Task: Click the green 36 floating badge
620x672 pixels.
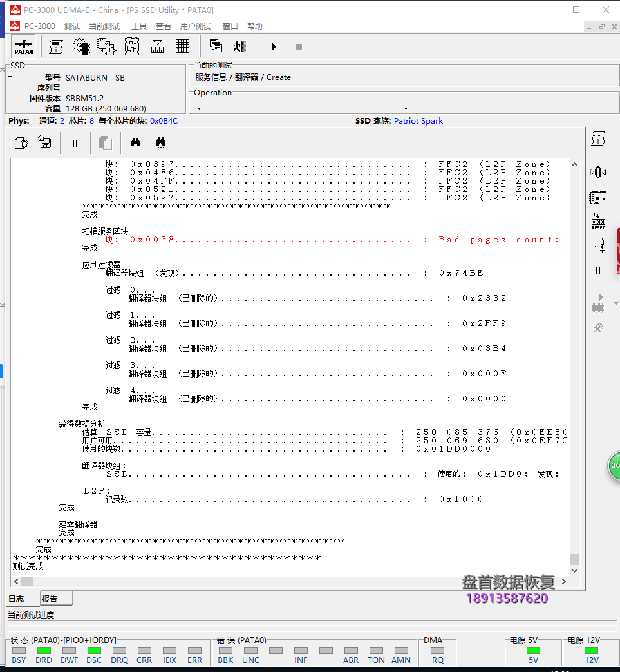Action: [614, 465]
